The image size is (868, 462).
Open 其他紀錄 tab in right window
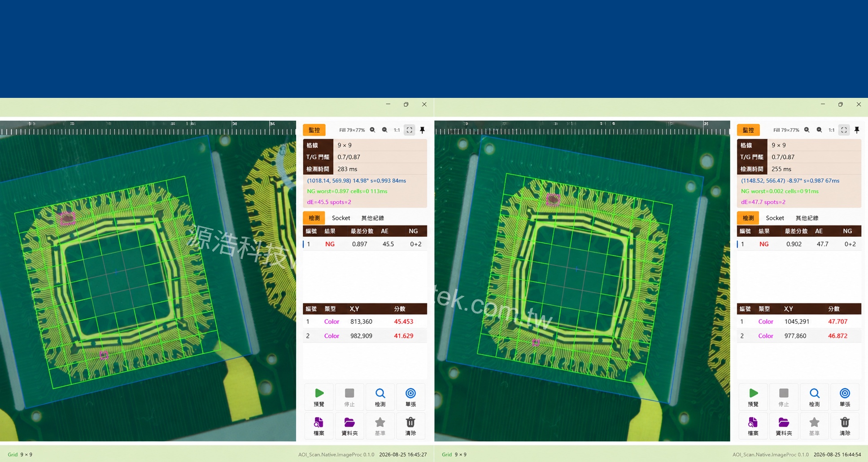[x=807, y=218]
